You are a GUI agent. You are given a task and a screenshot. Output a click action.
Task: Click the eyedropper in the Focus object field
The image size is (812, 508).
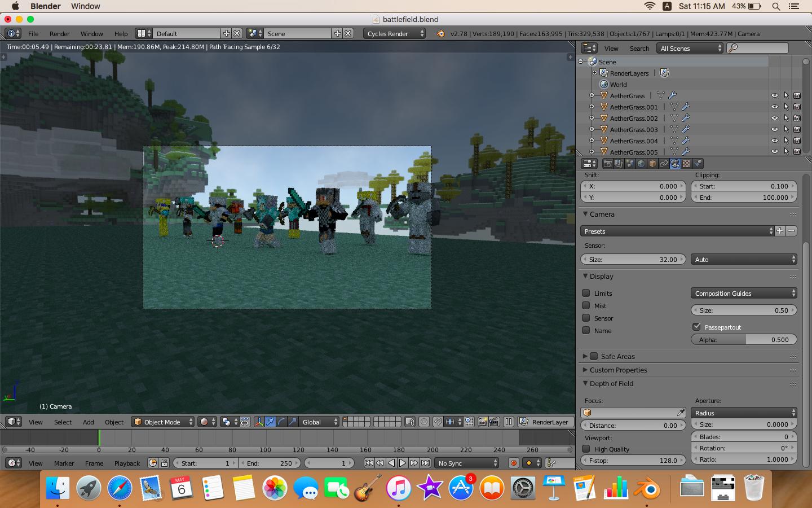tap(681, 413)
